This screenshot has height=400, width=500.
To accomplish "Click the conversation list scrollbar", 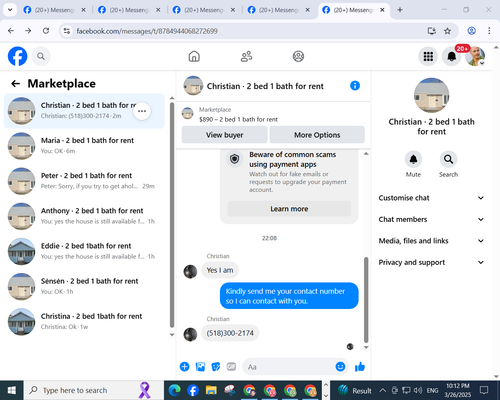I will click(x=172, y=215).
